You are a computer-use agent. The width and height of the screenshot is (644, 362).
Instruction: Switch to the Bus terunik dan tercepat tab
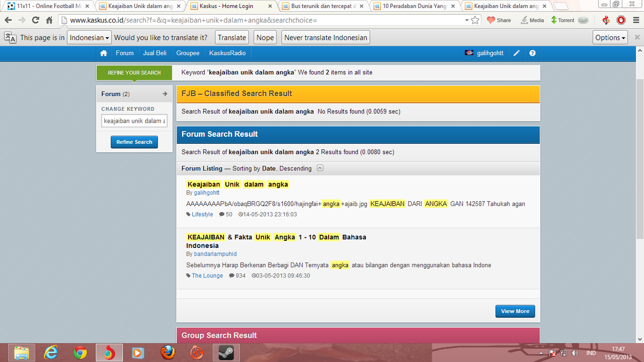coord(322,7)
